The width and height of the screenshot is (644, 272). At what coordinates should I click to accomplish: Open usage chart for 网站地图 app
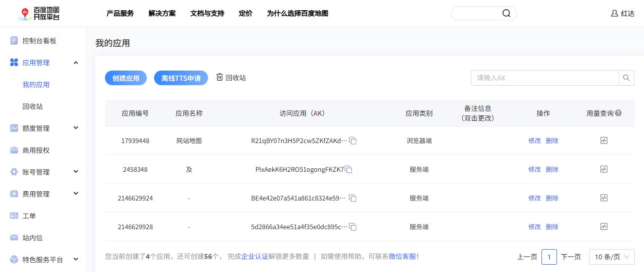click(604, 141)
